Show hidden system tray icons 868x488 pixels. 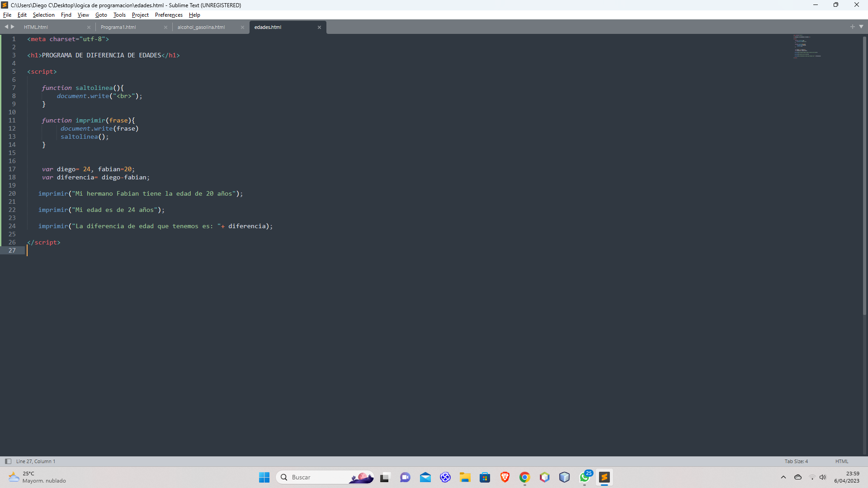(783, 477)
